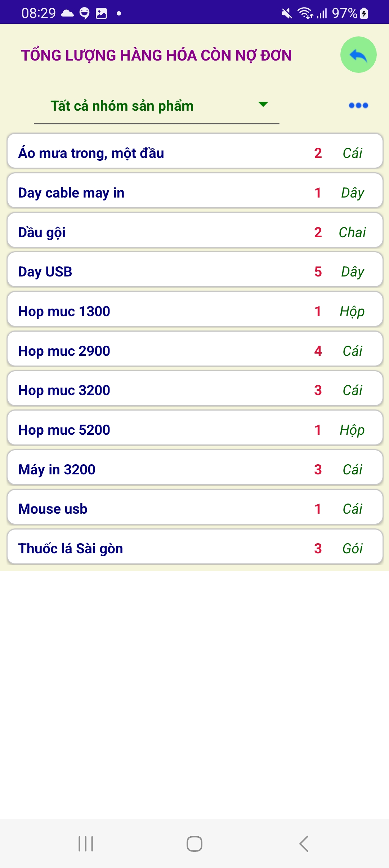The image size is (389, 868).
Task: Tap 'Máy in 3200' list item
Action: pyautogui.click(x=194, y=470)
